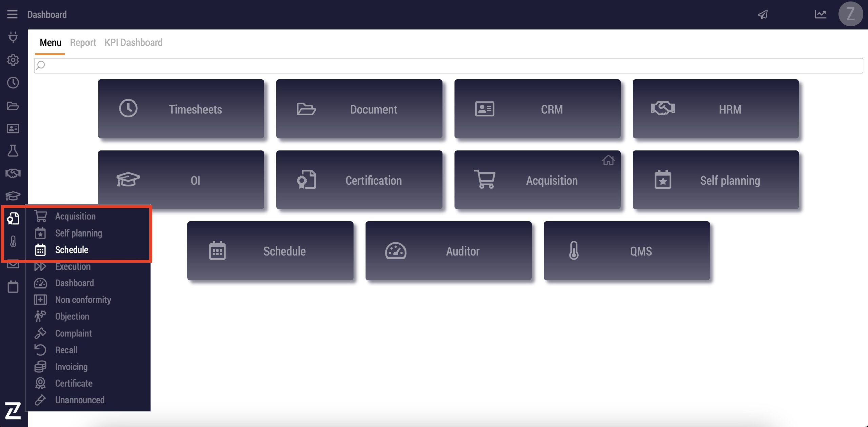Open the Auditor tile
This screenshot has width=868, height=427.
[448, 251]
